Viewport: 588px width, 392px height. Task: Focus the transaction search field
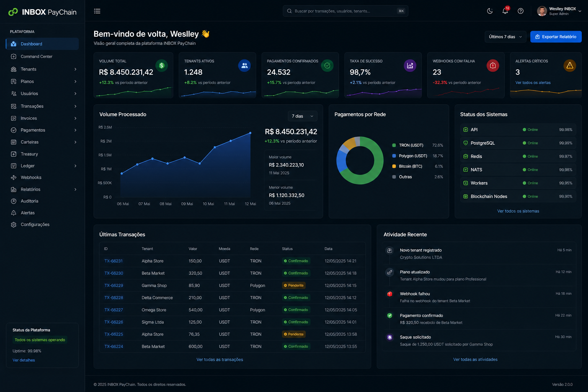tap(345, 11)
